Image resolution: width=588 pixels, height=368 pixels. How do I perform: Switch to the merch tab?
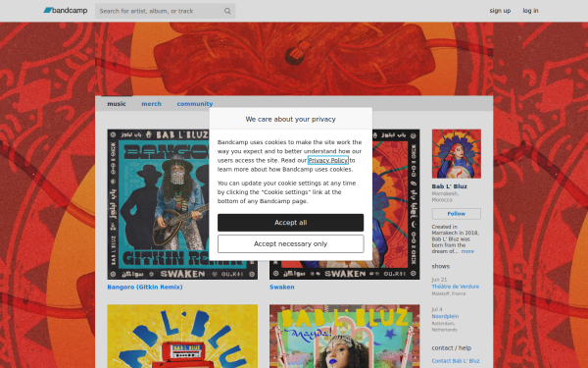pyautogui.click(x=152, y=104)
